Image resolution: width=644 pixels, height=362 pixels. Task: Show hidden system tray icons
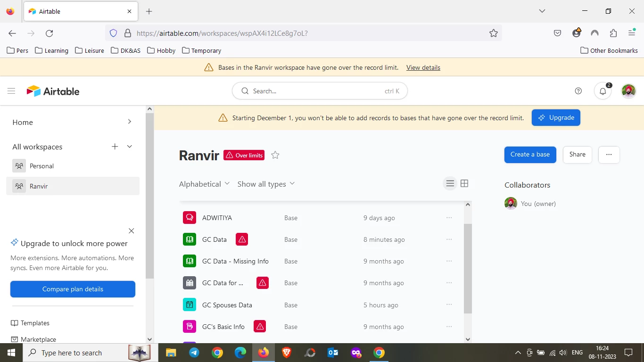(518, 353)
